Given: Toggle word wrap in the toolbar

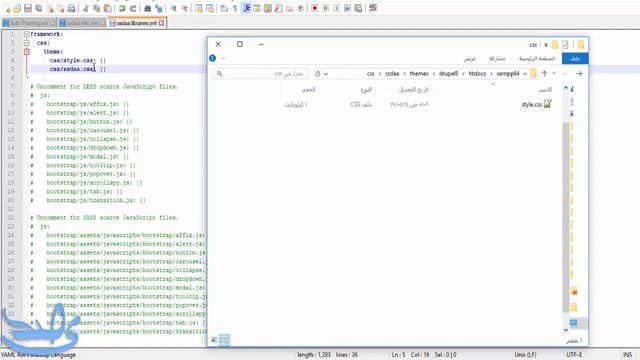Looking at the screenshot, I should [x=224, y=9].
